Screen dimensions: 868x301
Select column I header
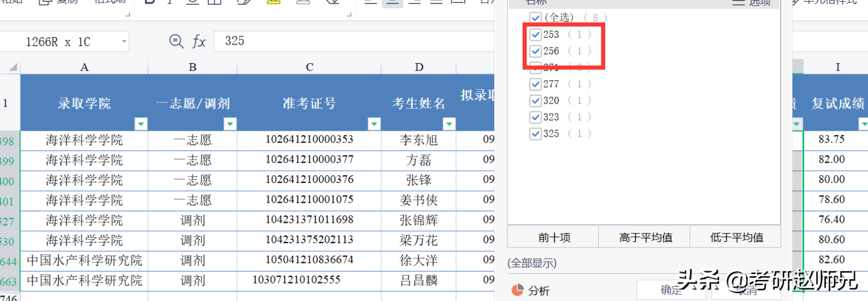837,67
